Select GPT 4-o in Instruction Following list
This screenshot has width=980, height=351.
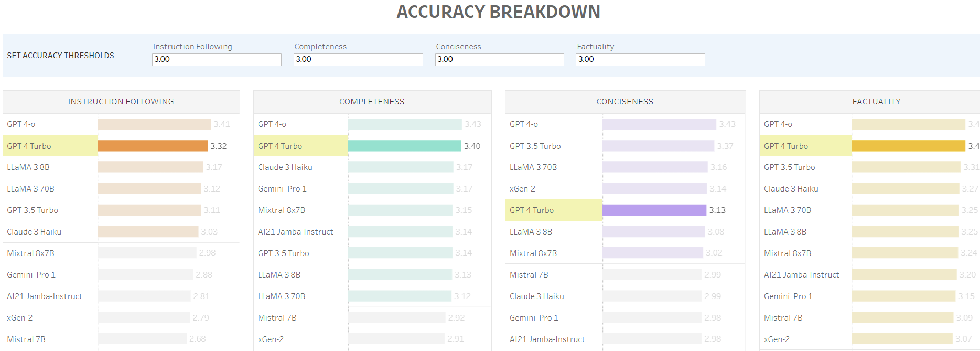click(x=21, y=124)
